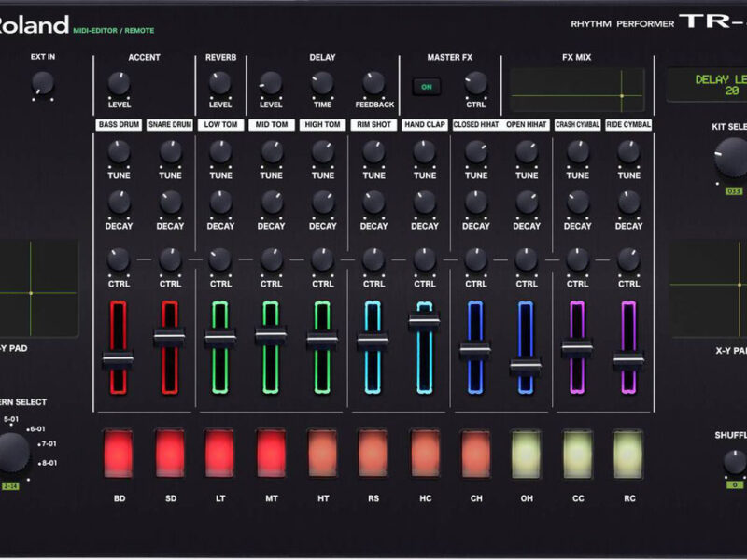Click the Hand Clap CTRL knob

click(x=425, y=259)
